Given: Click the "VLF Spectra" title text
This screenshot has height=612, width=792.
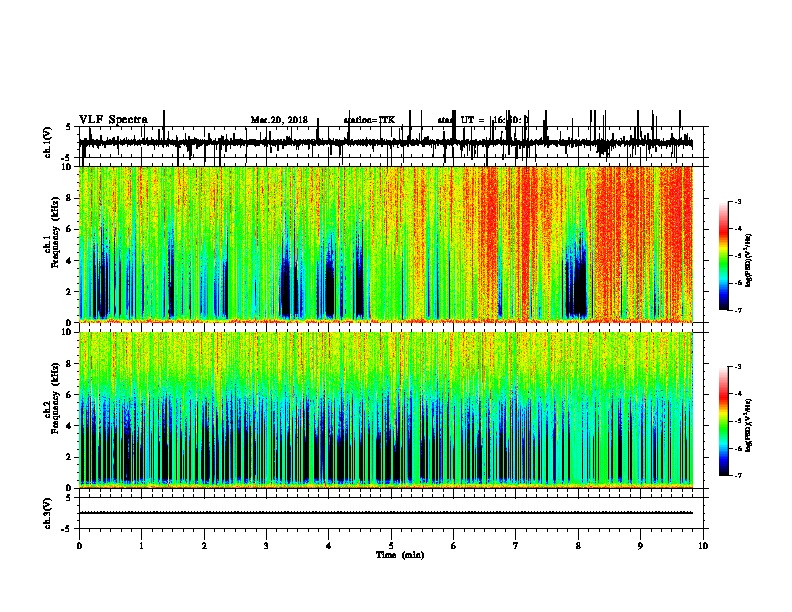Looking at the screenshot, I should tap(113, 120).
